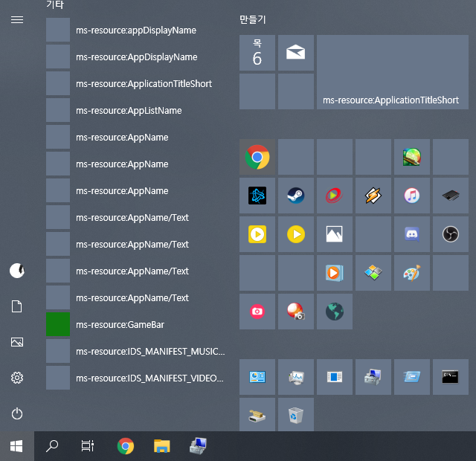
Task: Open Settings gear in Start sidebar
Action: point(17,378)
